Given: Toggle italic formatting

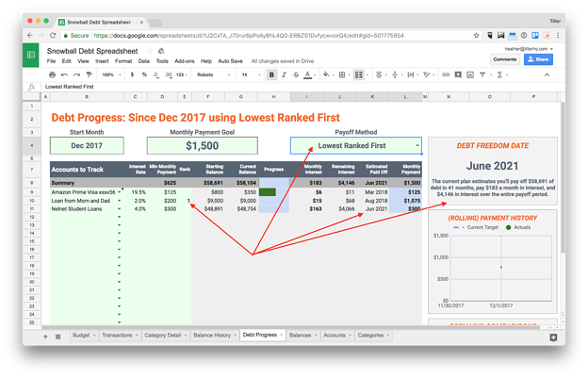Looking at the screenshot, I should [x=284, y=74].
